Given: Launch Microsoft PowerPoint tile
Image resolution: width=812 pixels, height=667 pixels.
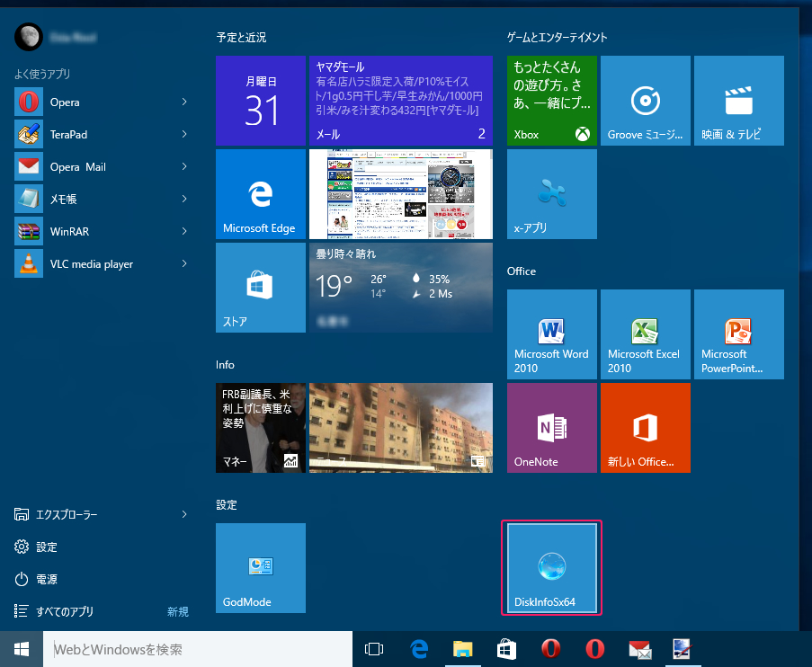Looking at the screenshot, I should tap(739, 334).
